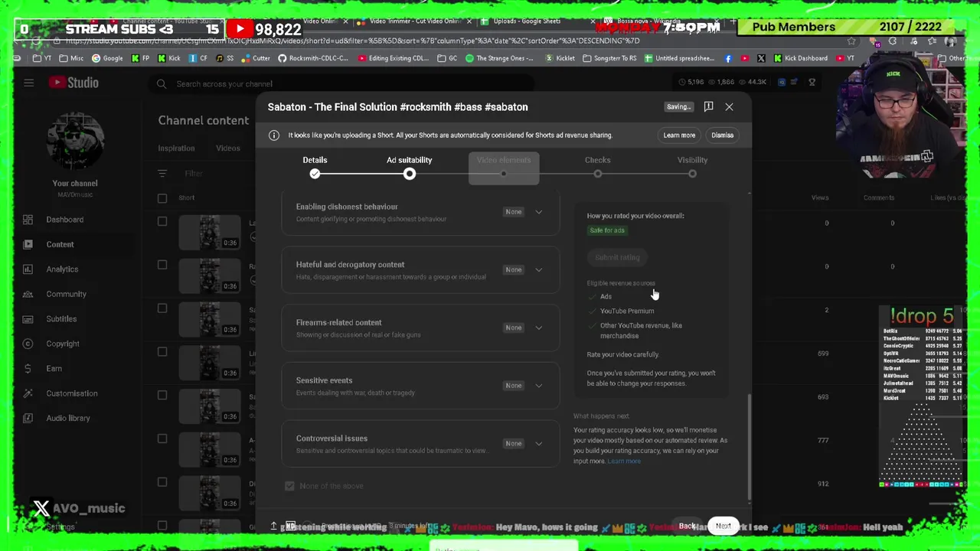
Task: Switch to Uploads - Google Sheets browser tab
Action: [x=527, y=21]
